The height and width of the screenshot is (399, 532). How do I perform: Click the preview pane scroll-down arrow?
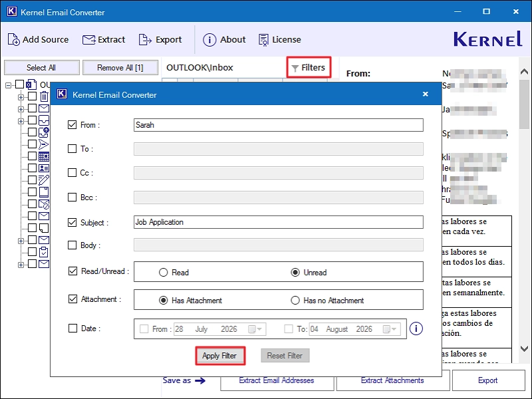click(524, 348)
